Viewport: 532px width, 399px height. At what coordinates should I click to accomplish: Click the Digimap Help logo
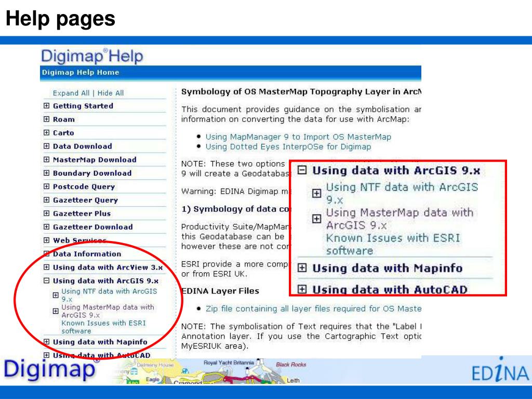[92, 56]
